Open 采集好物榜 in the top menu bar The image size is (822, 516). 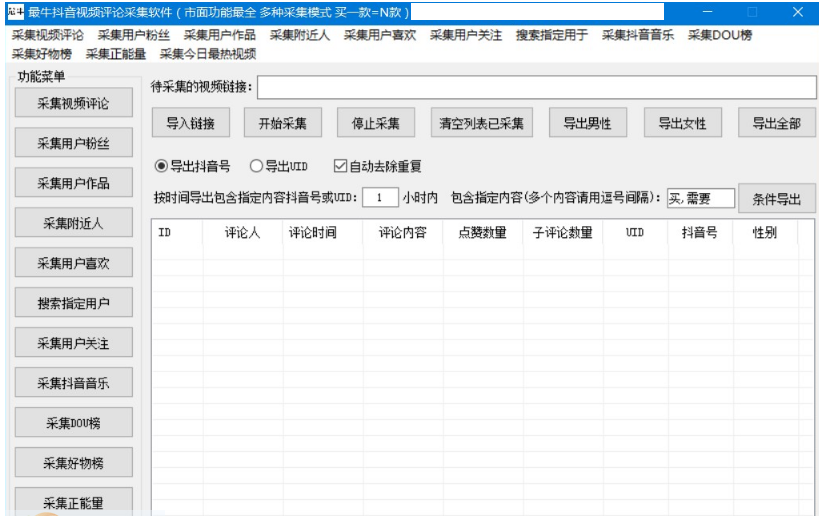[x=42, y=54]
